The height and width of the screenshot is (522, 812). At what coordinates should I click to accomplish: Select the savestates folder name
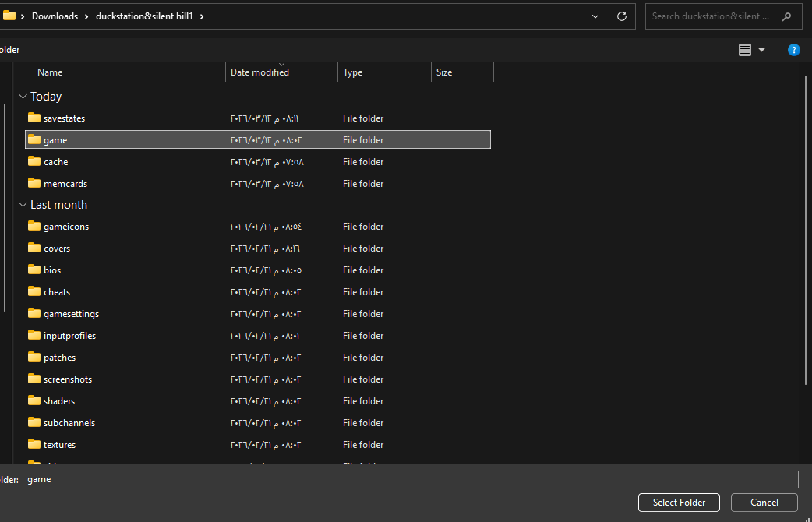64,118
